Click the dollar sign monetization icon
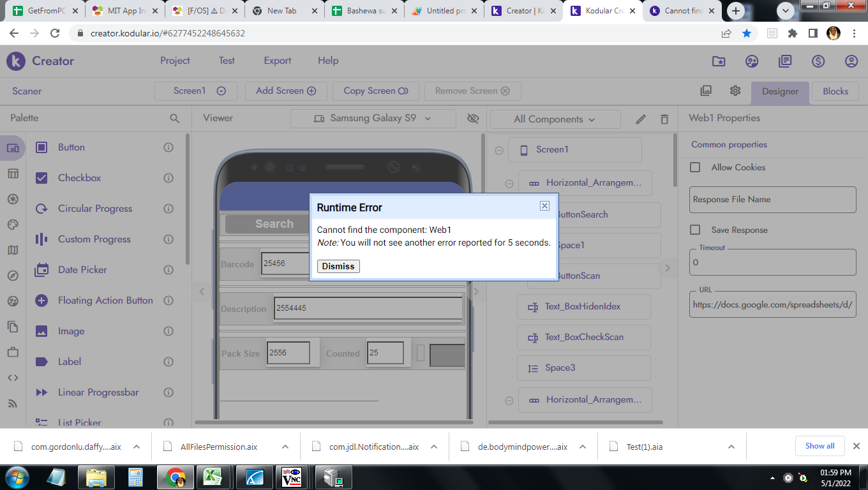 (x=818, y=61)
